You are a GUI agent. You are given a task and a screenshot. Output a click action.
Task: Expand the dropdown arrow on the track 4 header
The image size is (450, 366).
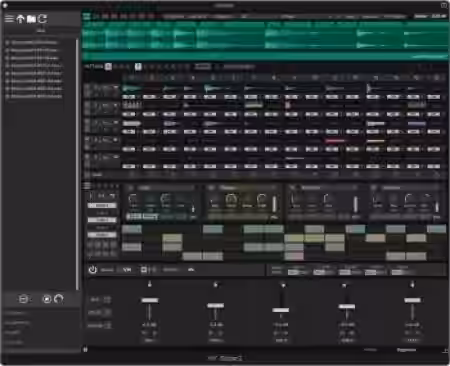[x=116, y=140]
